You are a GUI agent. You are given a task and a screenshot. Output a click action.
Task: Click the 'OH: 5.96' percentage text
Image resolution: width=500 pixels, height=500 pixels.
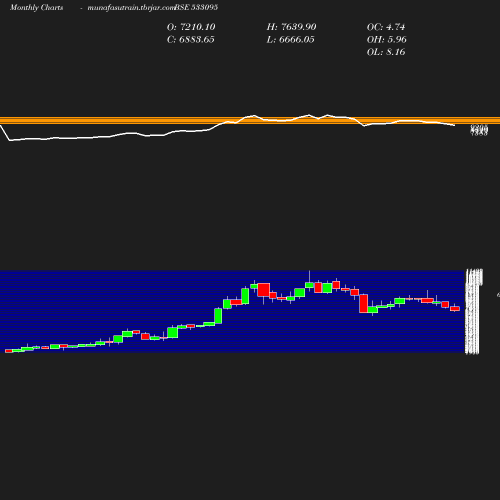click(387, 39)
